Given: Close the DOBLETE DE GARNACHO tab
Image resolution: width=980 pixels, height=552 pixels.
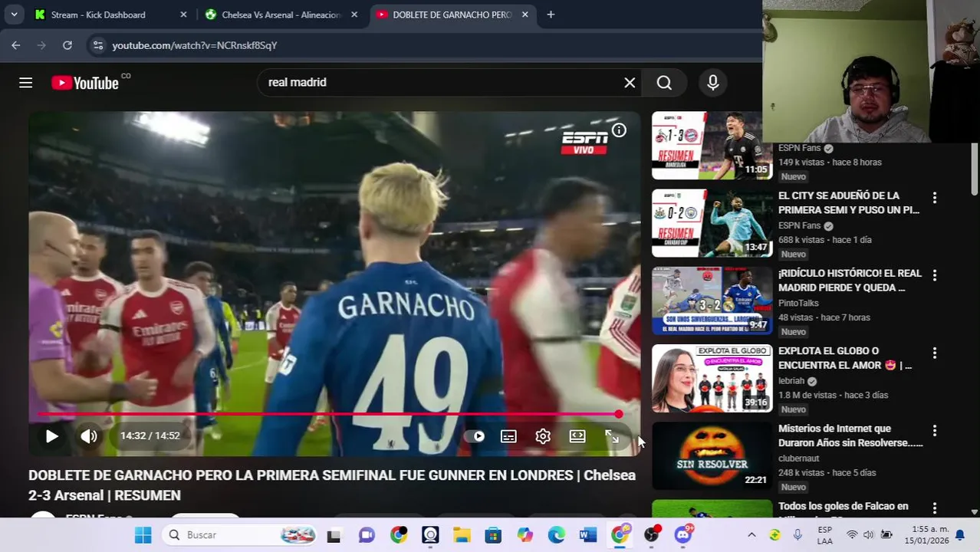Looking at the screenshot, I should (525, 15).
